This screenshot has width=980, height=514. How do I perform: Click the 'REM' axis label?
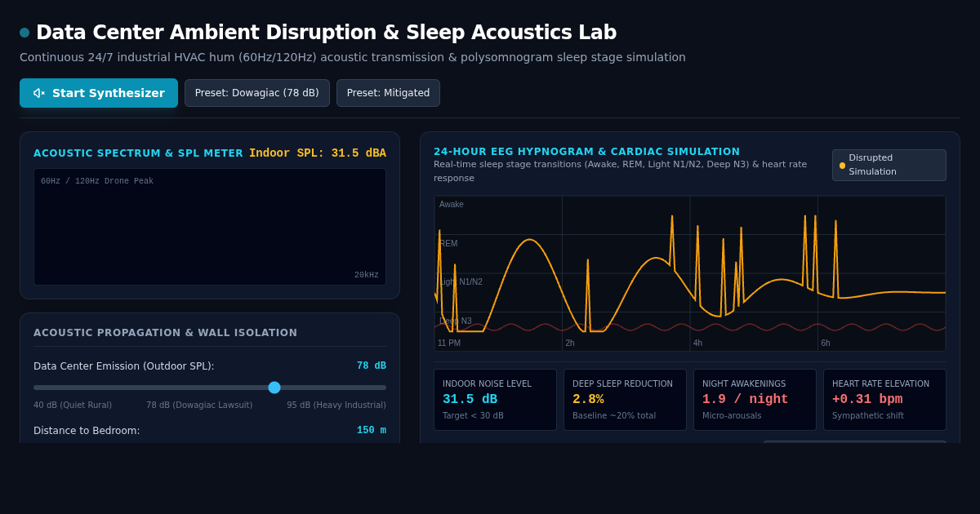[448, 243]
